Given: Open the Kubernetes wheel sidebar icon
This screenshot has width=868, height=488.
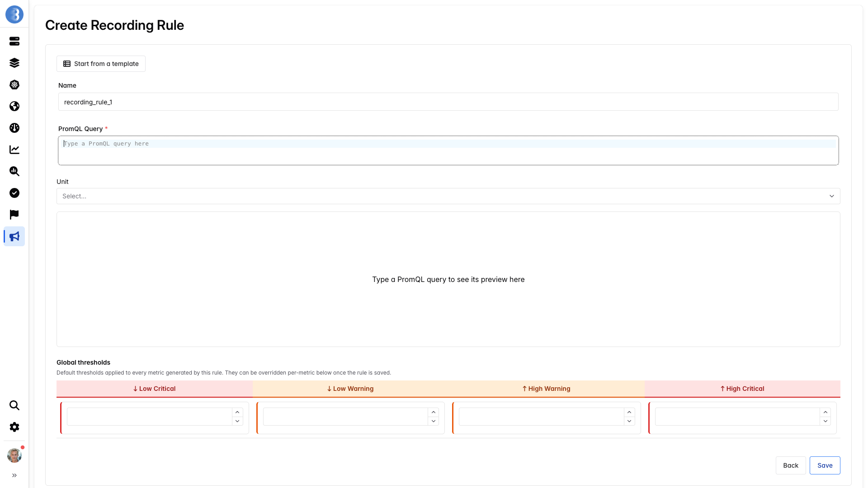Looking at the screenshot, I should [14, 84].
